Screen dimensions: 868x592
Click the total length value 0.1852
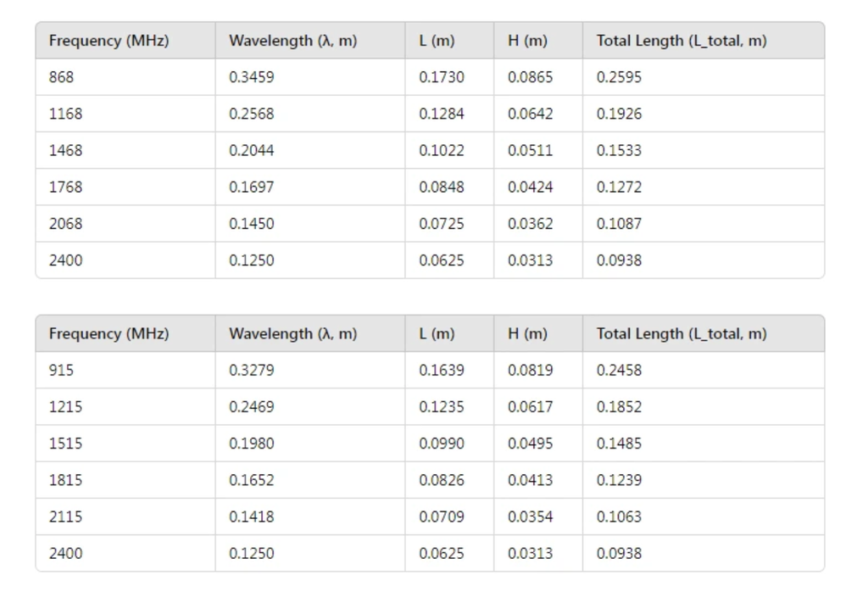click(620, 407)
